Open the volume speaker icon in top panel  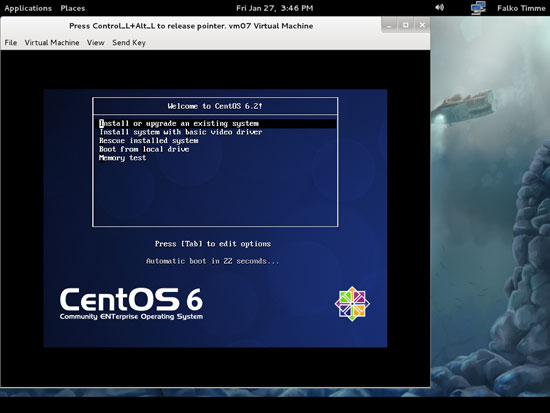[440, 7]
